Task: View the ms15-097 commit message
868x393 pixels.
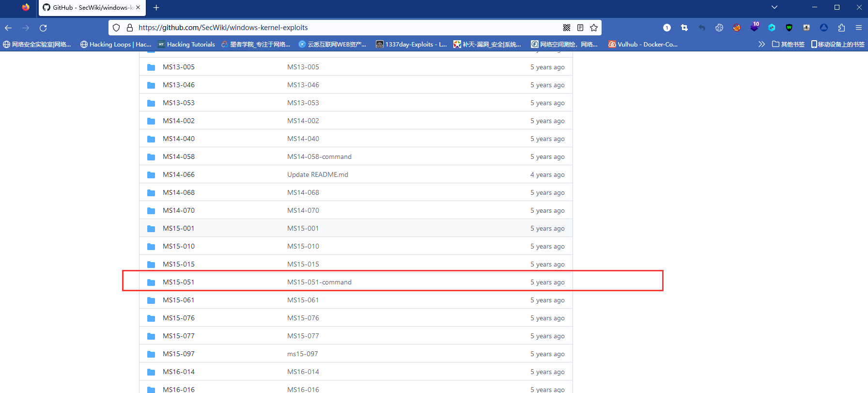Action: (303, 354)
